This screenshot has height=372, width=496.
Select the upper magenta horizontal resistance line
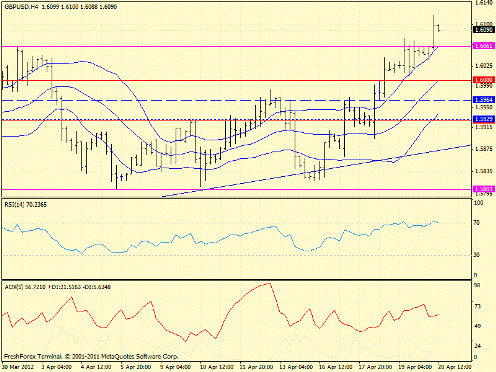click(x=237, y=46)
